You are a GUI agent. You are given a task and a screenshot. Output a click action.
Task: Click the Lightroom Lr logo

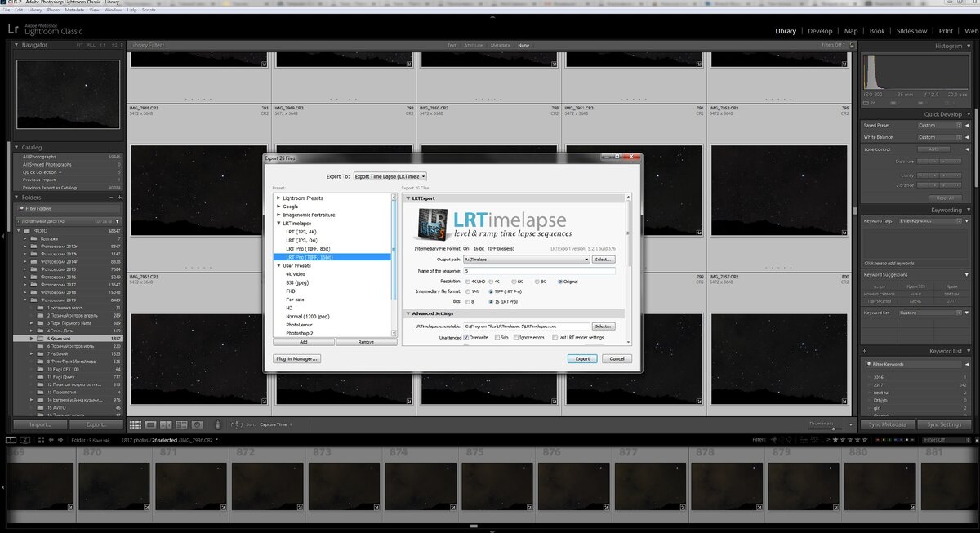[x=14, y=28]
